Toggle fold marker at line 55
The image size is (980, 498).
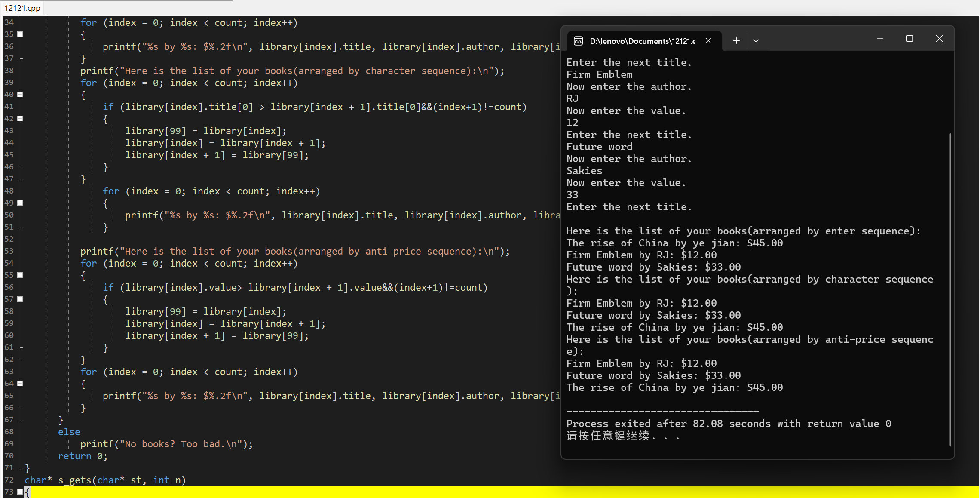pos(20,275)
